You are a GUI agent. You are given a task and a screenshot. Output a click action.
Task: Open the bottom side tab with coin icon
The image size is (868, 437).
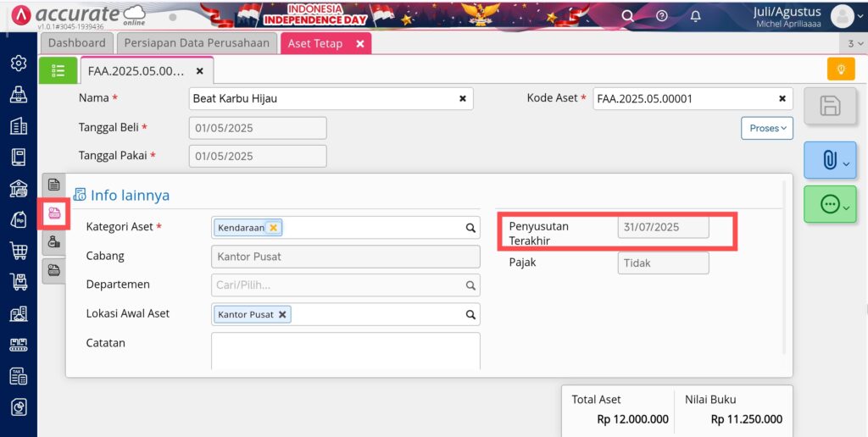pos(53,270)
